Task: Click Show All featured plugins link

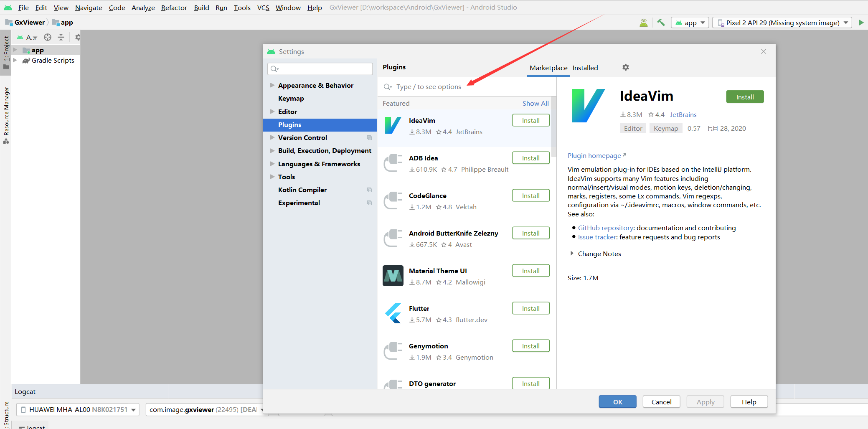Action: [x=536, y=103]
